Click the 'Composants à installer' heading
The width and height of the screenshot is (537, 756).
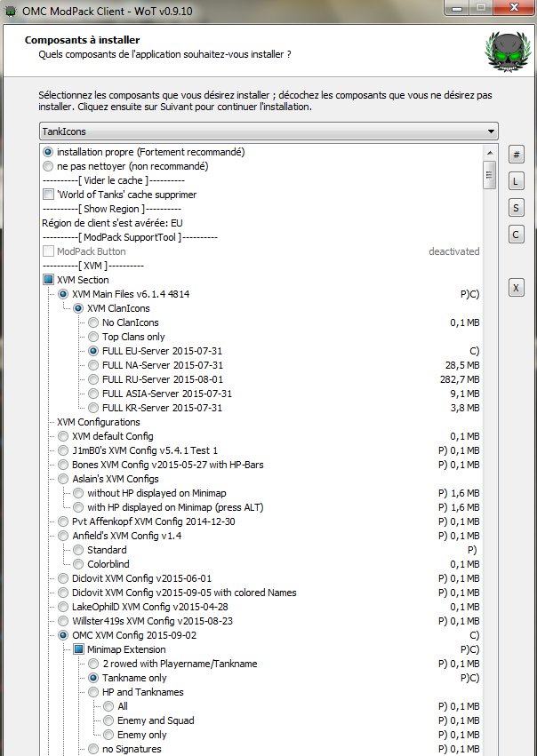tap(83, 40)
